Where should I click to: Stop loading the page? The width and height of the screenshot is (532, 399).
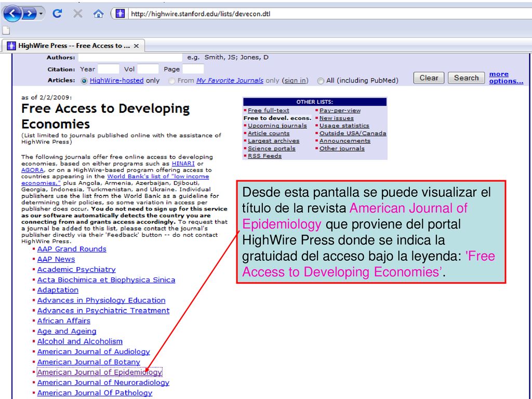point(78,14)
